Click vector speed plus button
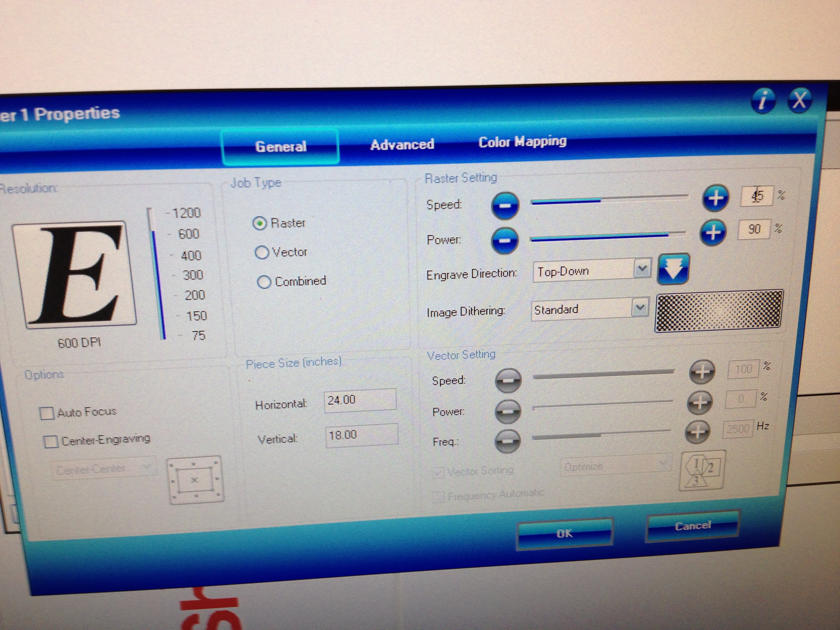The width and height of the screenshot is (840, 630). tap(702, 371)
